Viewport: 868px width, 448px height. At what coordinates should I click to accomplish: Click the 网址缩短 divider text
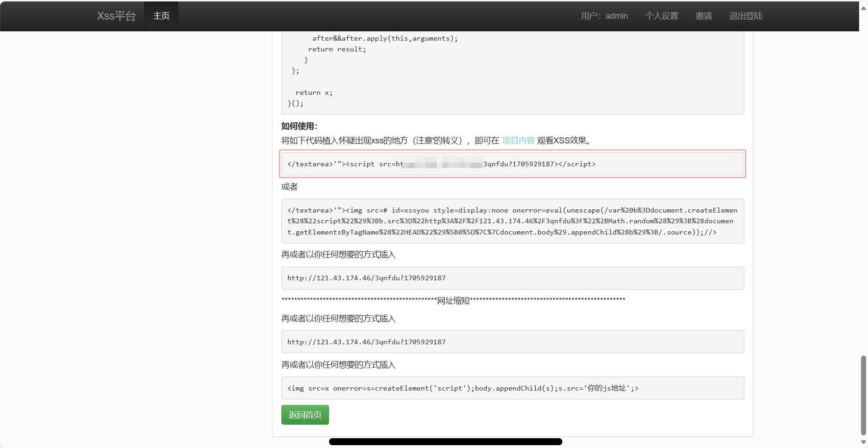click(453, 300)
